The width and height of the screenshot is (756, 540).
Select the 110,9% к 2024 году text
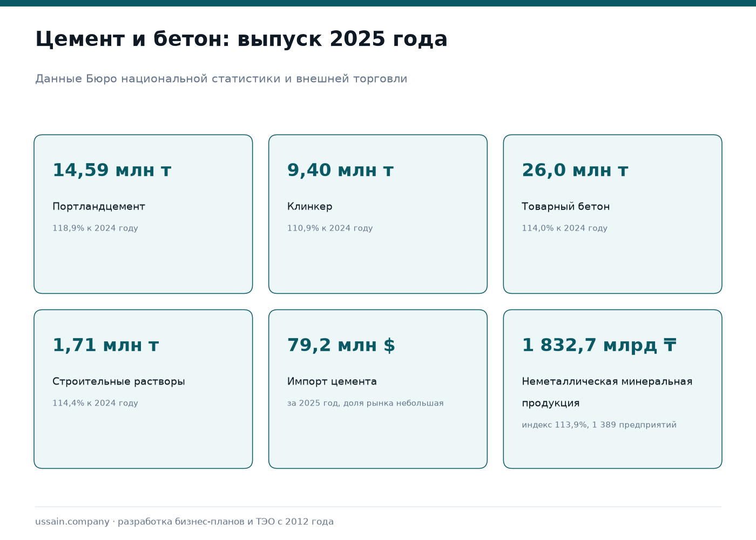pyautogui.click(x=330, y=228)
